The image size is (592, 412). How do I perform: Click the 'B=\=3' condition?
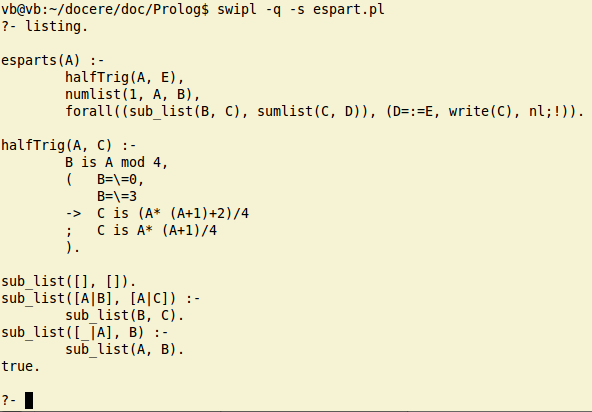[x=117, y=196]
